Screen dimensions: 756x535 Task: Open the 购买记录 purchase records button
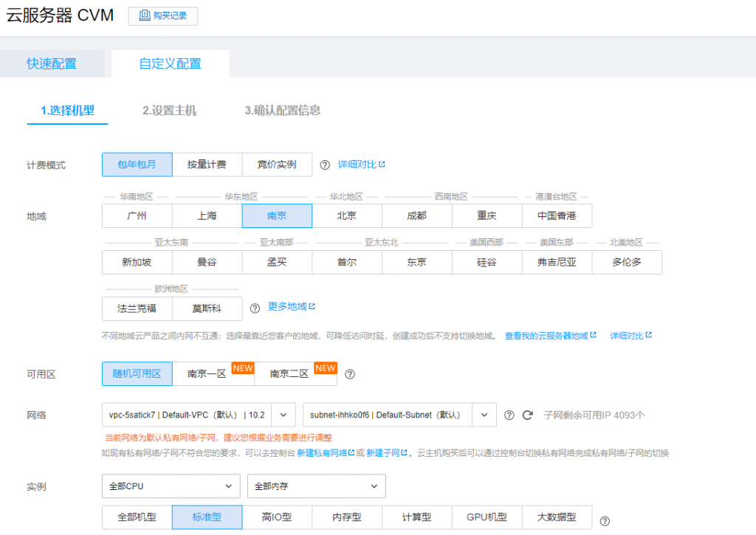pyautogui.click(x=163, y=16)
